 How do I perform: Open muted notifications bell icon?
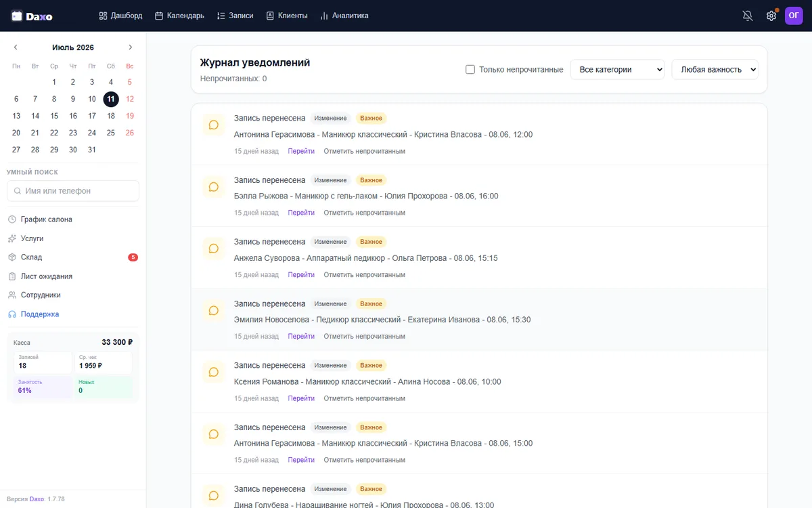[x=748, y=16]
